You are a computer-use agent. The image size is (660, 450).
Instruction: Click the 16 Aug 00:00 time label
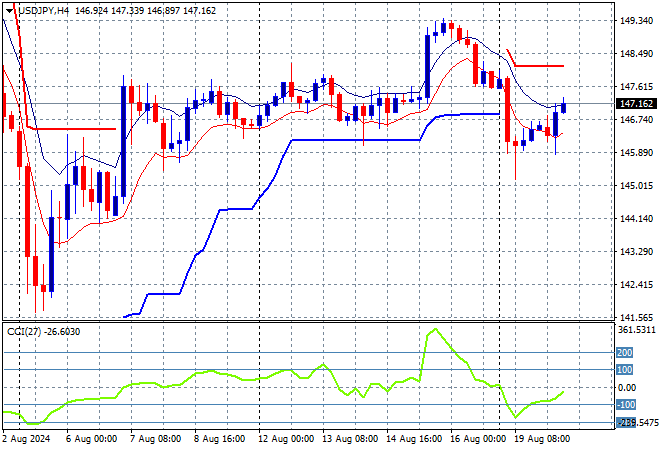(478, 439)
